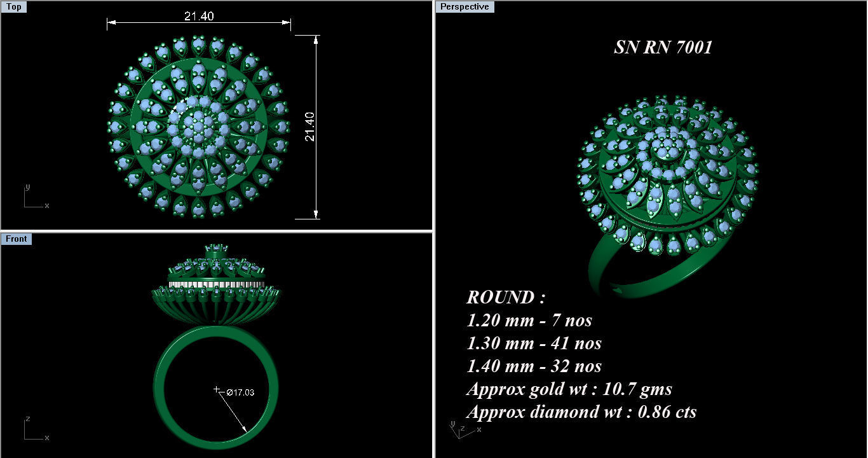Select the ring model in Top viewport

(x=198, y=127)
